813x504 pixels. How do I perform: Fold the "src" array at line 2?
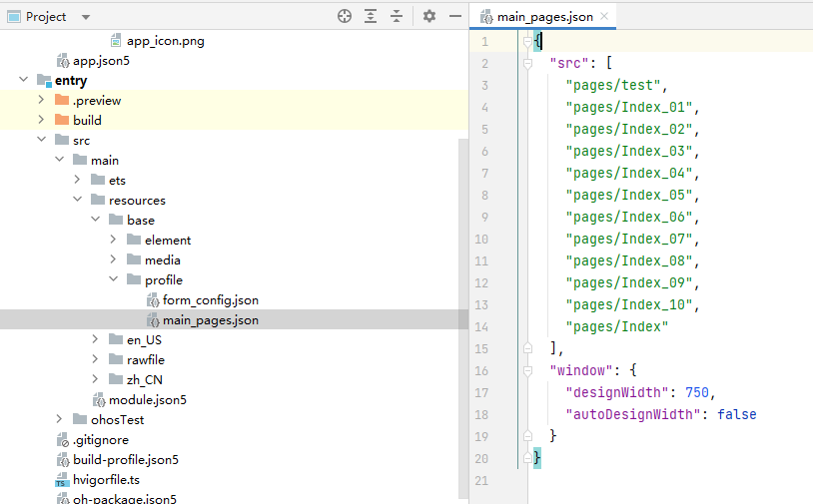point(527,64)
